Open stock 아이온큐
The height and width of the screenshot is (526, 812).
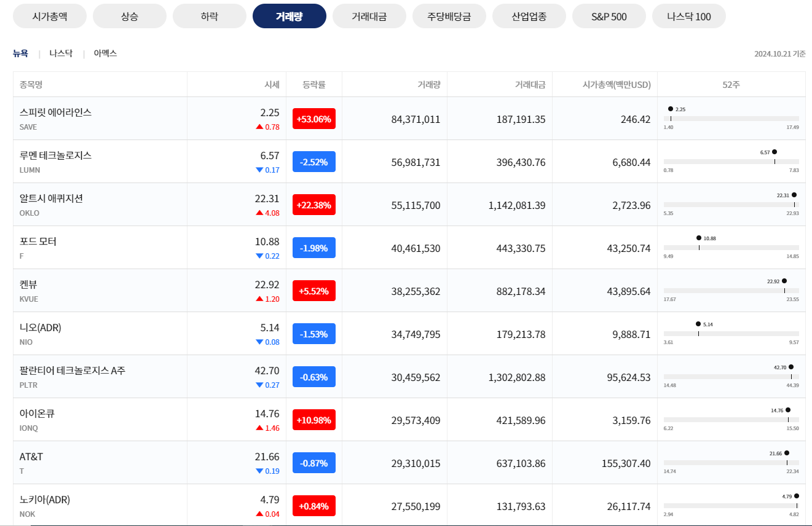coord(37,414)
